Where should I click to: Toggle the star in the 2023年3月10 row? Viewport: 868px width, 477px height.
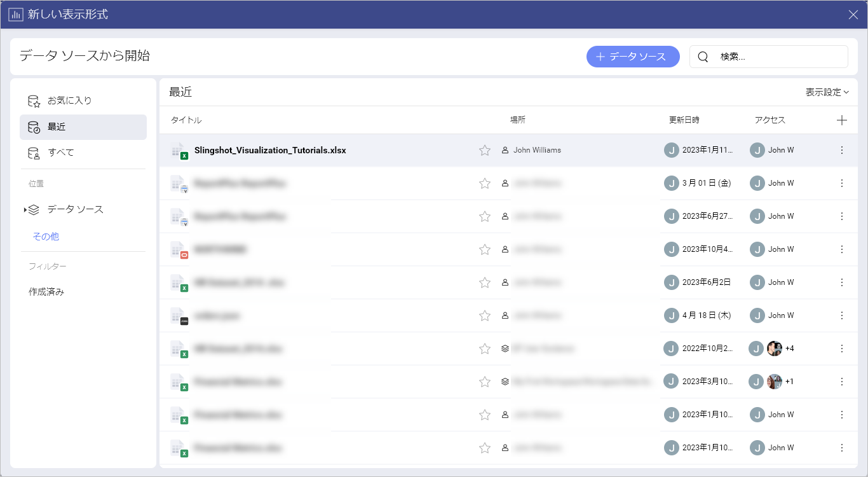(485, 382)
